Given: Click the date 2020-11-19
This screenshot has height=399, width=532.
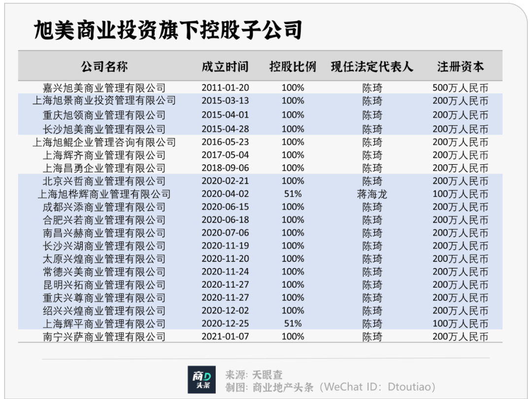Looking at the screenshot, I should pos(225,245).
